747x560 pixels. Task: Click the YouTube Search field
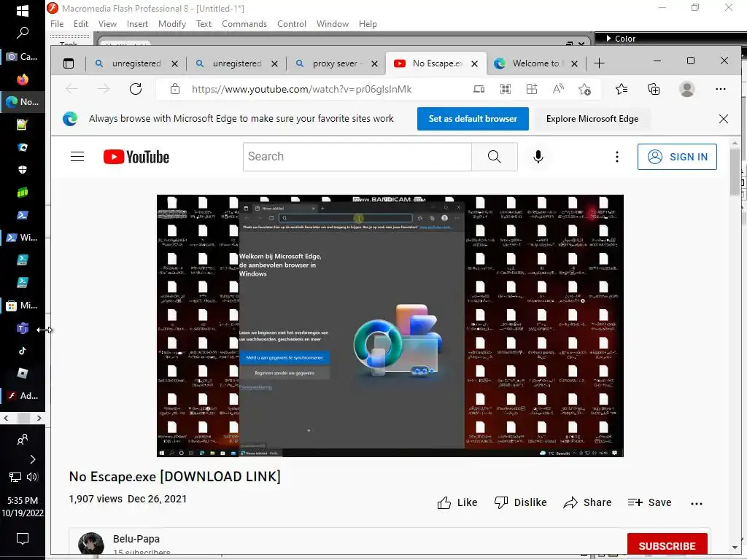click(357, 157)
